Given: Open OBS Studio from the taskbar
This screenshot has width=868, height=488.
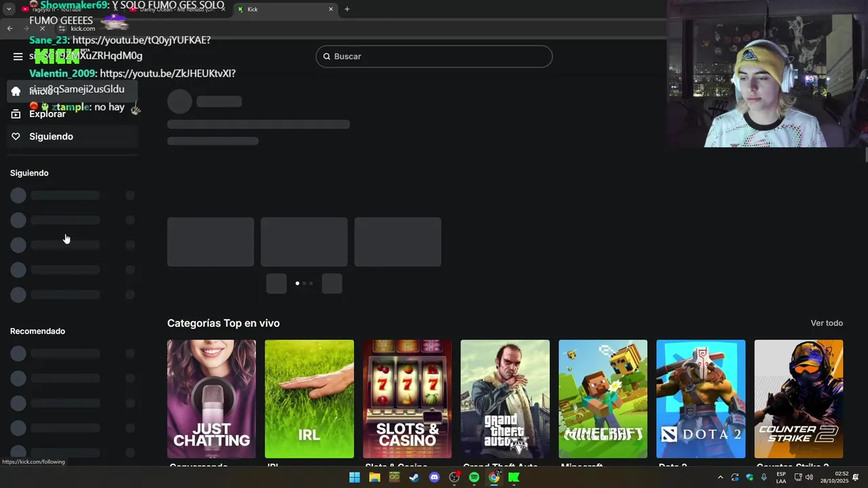Looking at the screenshot, I should point(454,477).
